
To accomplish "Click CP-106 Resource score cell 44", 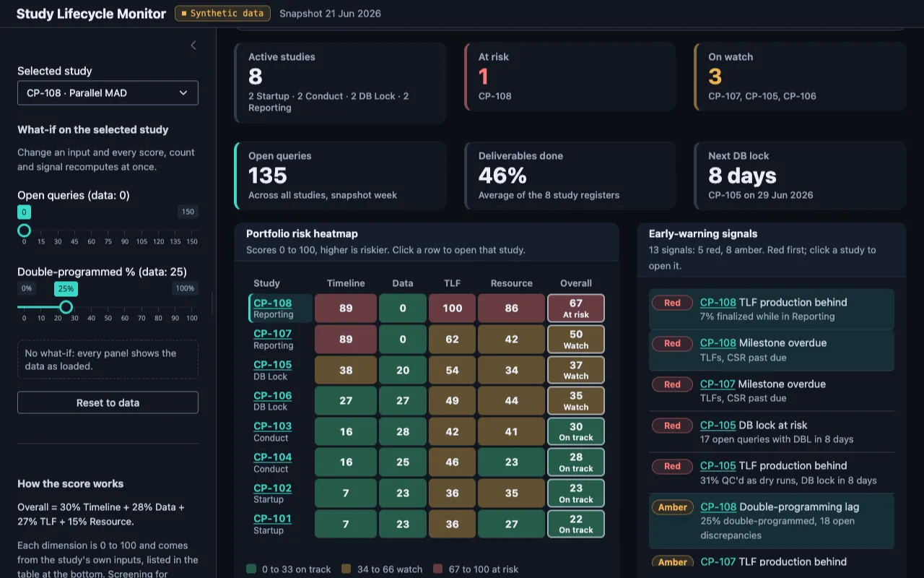I will pyautogui.click(x=512, y=401).
